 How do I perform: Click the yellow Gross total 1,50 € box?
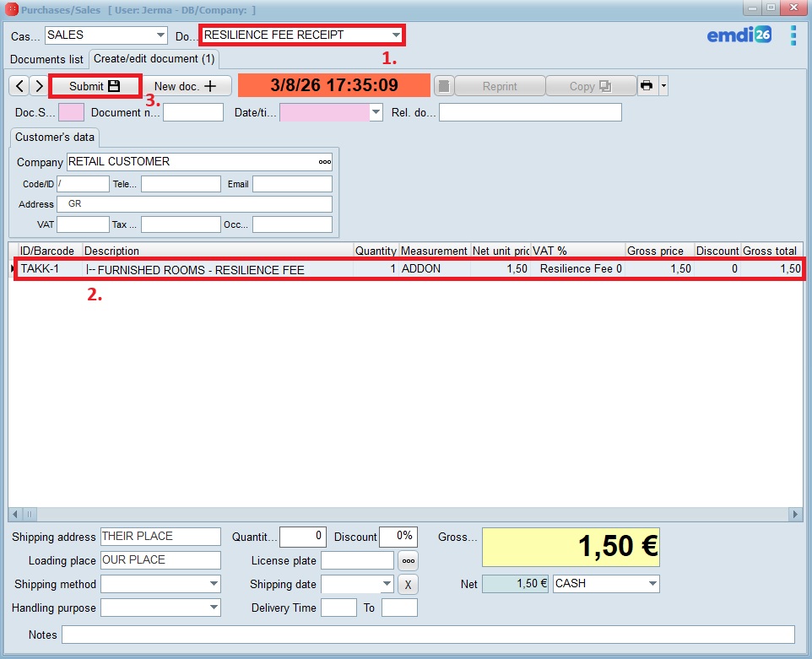click(x=571, y=547)
